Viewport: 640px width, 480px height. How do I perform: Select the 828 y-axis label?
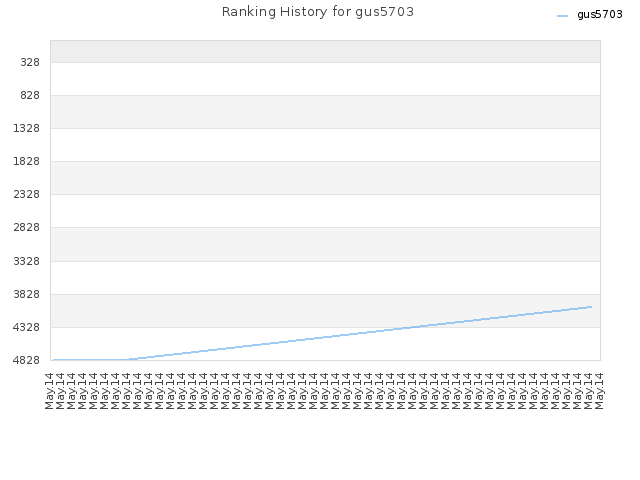point(30,96)
